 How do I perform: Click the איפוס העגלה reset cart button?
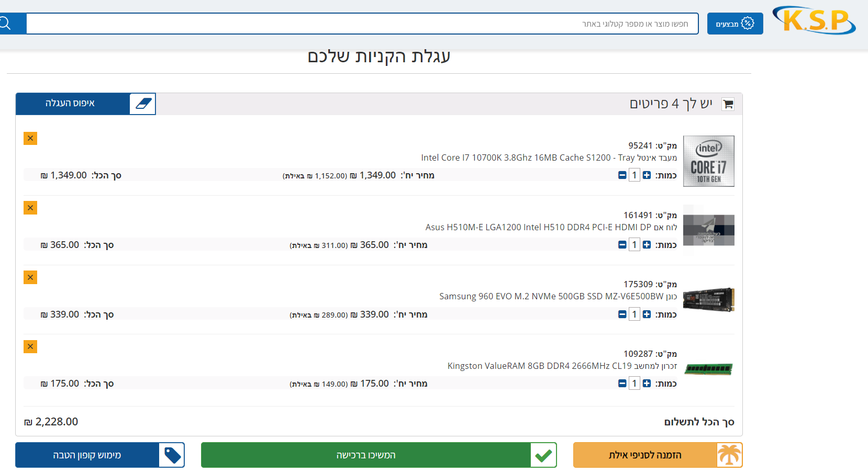73,104
